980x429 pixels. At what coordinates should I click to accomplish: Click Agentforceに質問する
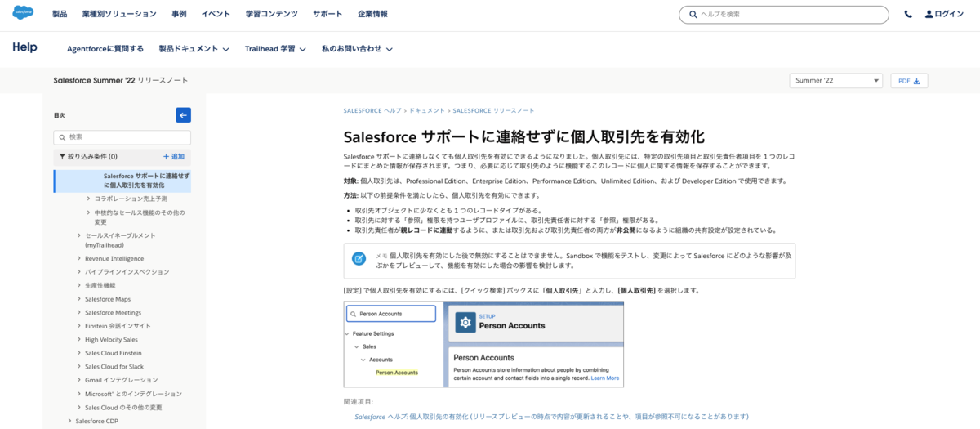click(105, 48)
